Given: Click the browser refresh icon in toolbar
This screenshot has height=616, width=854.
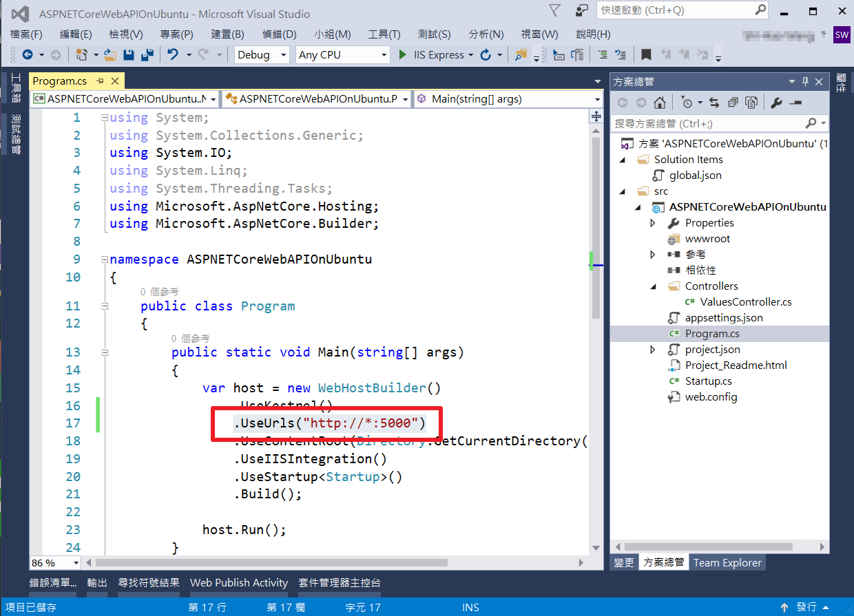Looking at the screenshot, I should [486, 55].
